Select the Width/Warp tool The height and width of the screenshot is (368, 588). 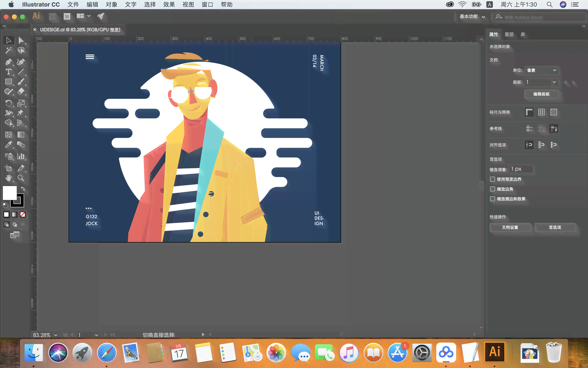coord(9,113)
